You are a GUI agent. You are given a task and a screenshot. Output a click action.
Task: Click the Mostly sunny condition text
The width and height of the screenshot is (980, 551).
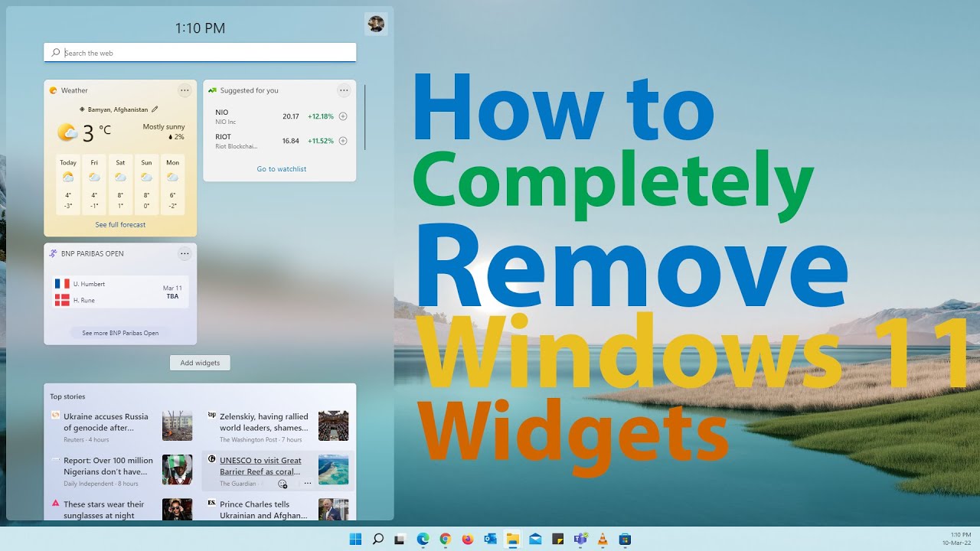tap(164, 127)
